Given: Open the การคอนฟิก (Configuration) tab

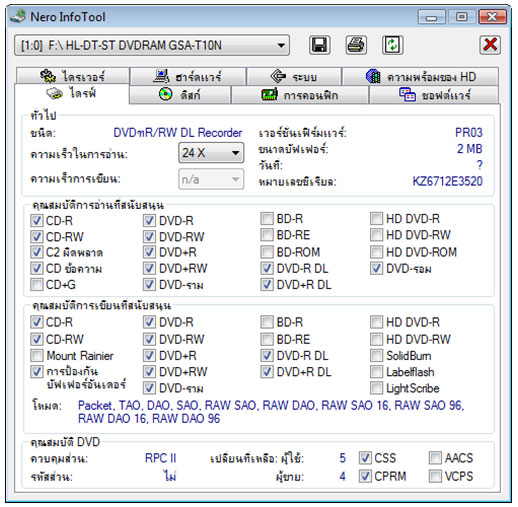Looking at the screenshot, I should point(300,95).
